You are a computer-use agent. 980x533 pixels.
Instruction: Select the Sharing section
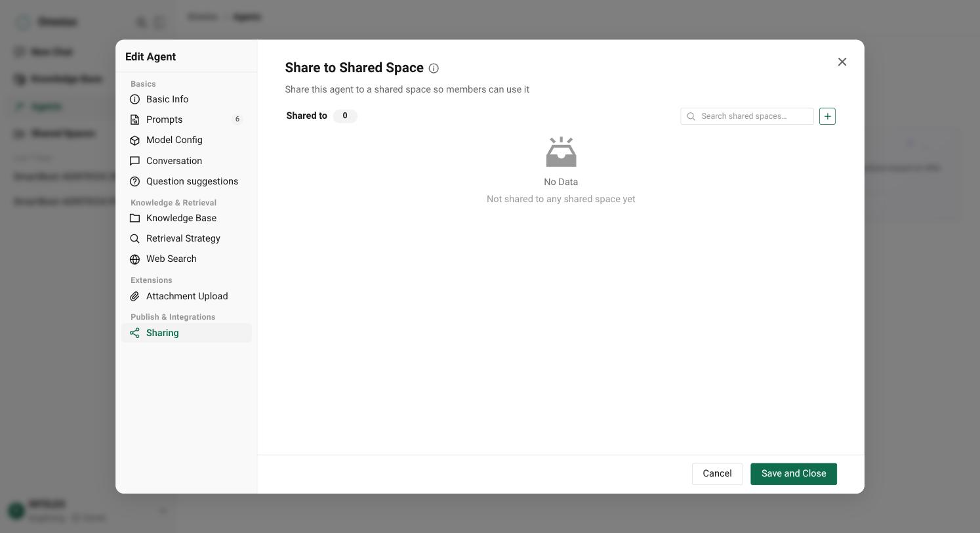click(x=186, y=333)
